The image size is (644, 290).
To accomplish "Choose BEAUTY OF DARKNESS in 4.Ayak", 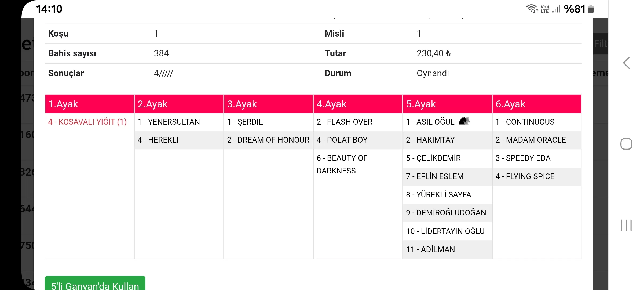I will (x=342, y=164).
